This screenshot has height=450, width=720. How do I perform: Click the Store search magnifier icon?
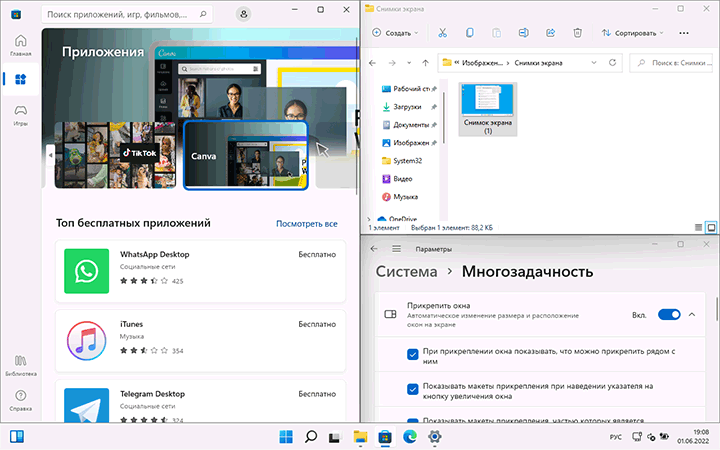pyautogui.click(x=203, y=14)
